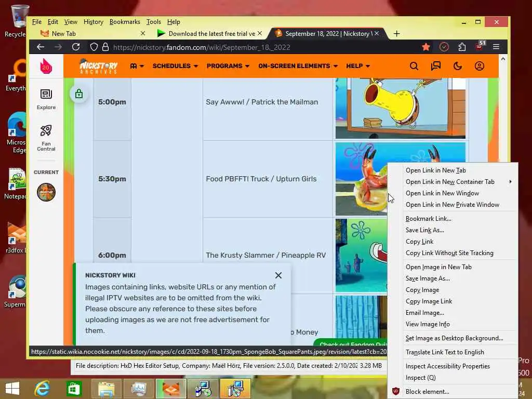Go back with the browser back arrow

click(x=41, y=47)
